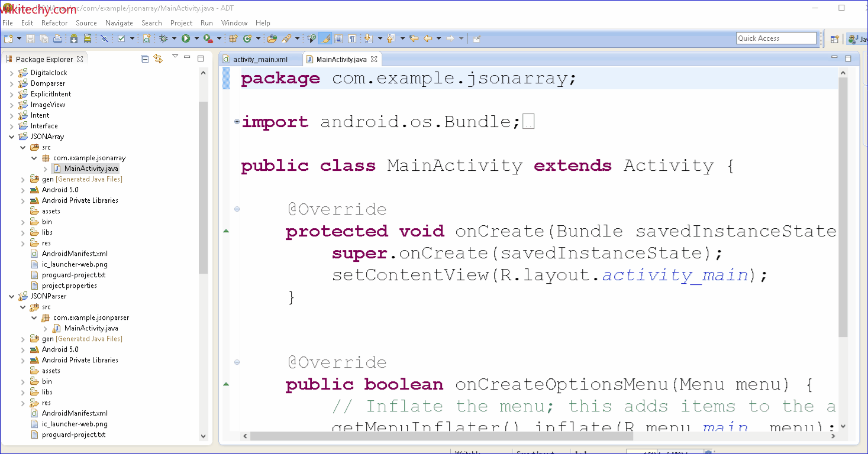The height and width of the screenshot is (454, 868).
Task: Open the File menu
Action: [x=8, y=23]
